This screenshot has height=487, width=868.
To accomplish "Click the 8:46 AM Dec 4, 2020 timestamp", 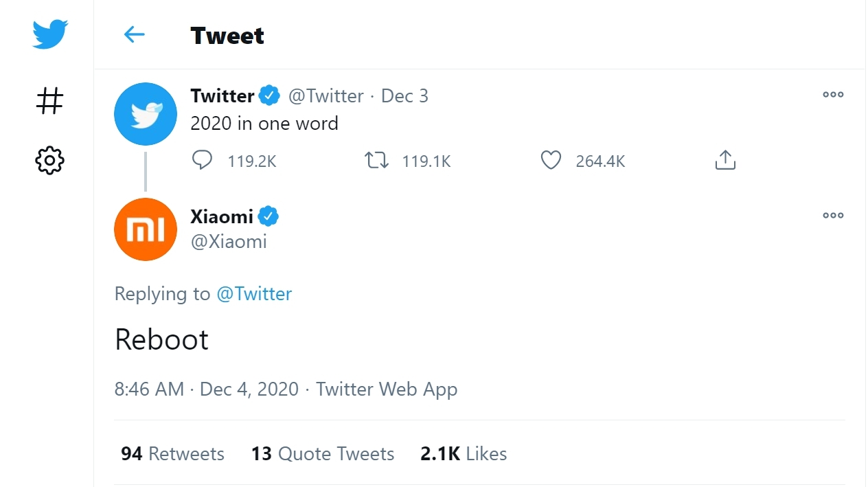I will coord(206,389).
